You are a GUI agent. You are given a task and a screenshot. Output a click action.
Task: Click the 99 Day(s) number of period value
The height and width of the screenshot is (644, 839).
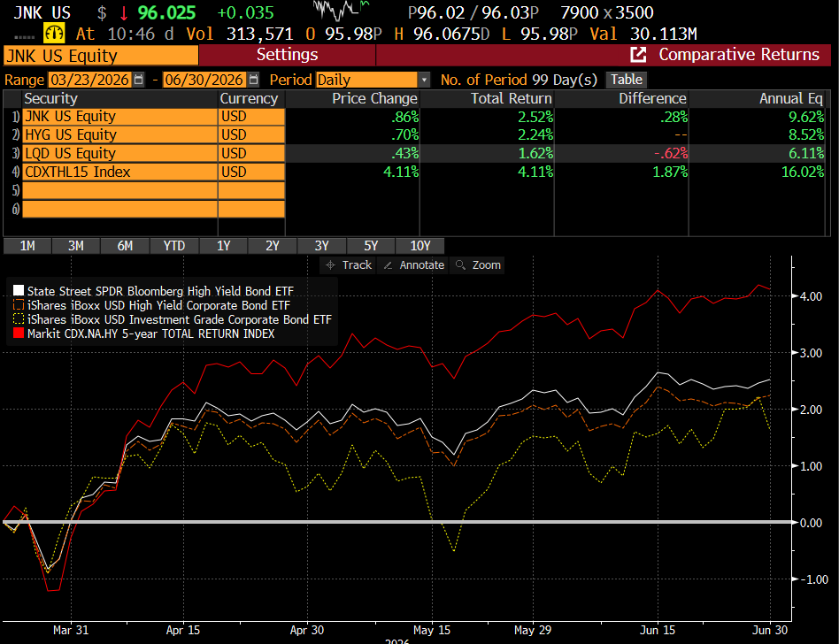pos(565,80)
